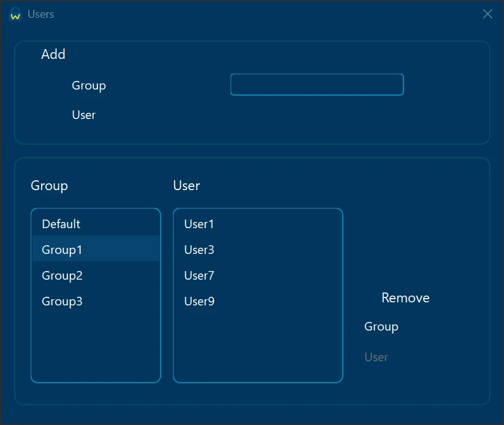
Task: Select User3 in the User list
Action: click(x=258, y=250)
